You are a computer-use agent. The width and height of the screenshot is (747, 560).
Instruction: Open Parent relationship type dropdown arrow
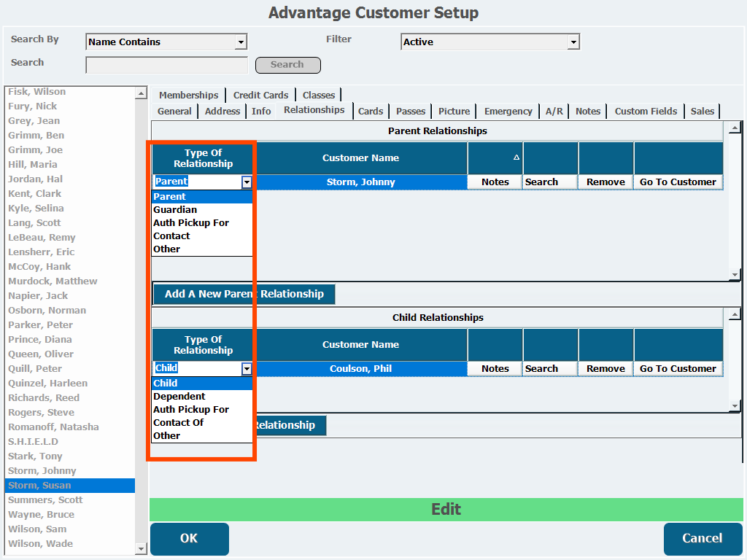[247, 182]
